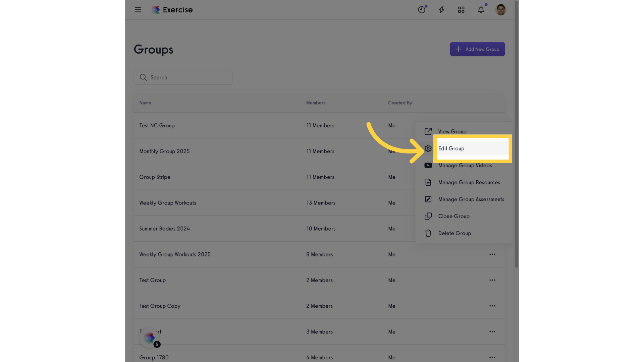644x362 pixels.
Task: Open the three-dot menu for Test Group
Action: click(x=492, y=280)
